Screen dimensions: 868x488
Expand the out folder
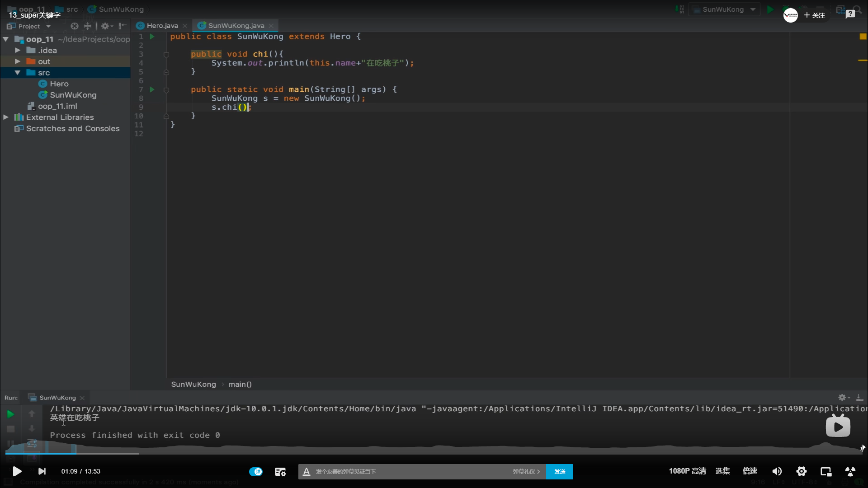[x=18, y=61]
